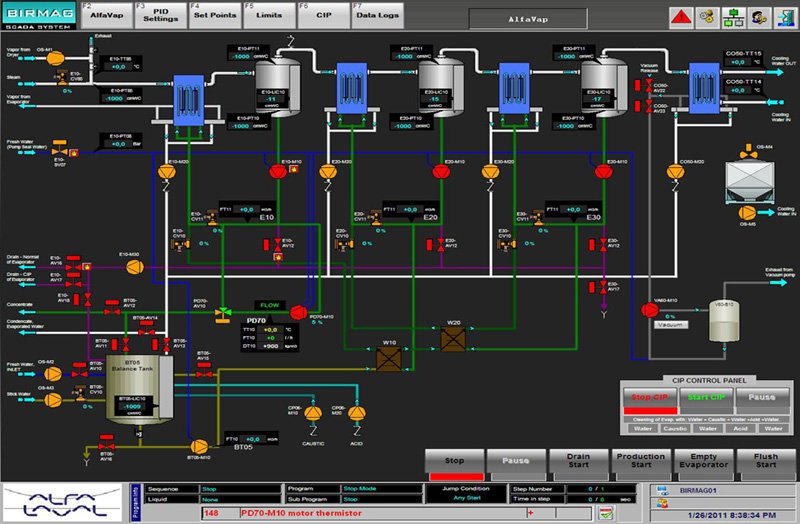The width and height of the screenshot is (800, 524).
Task: Open the F6 CIP tab
Action: point(323,15)
